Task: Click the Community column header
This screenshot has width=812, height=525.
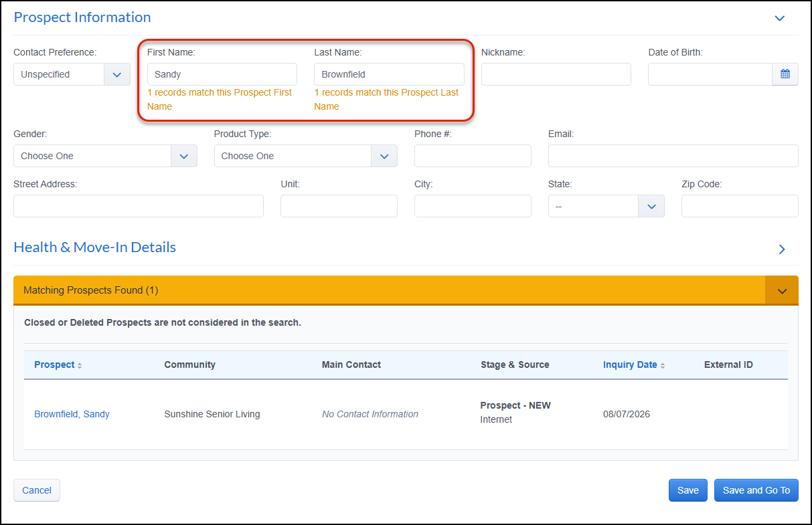Action: coord(190,365)
